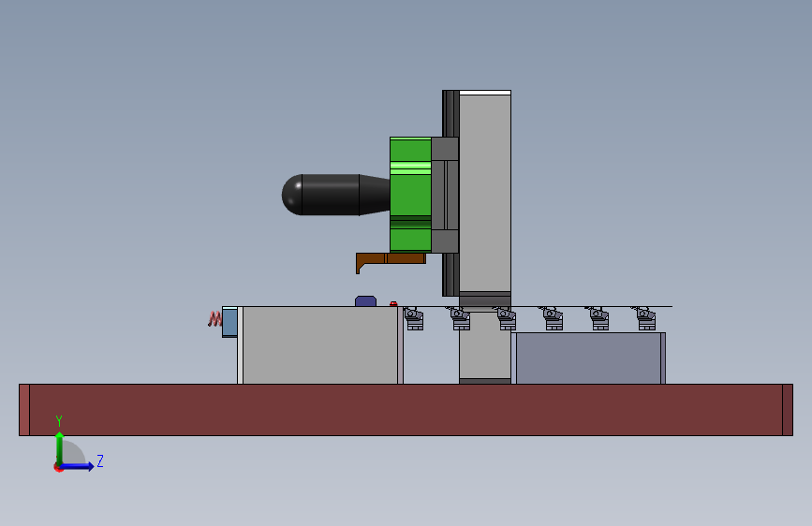Pick the third clamp mechanism from the left

[506, 318]
